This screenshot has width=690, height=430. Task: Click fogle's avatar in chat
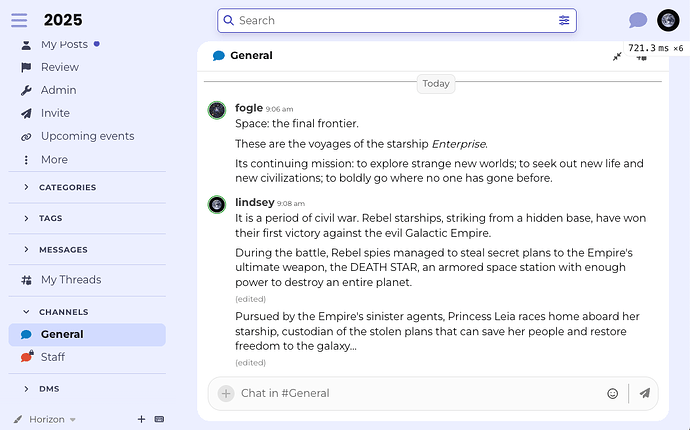(217, 110)
